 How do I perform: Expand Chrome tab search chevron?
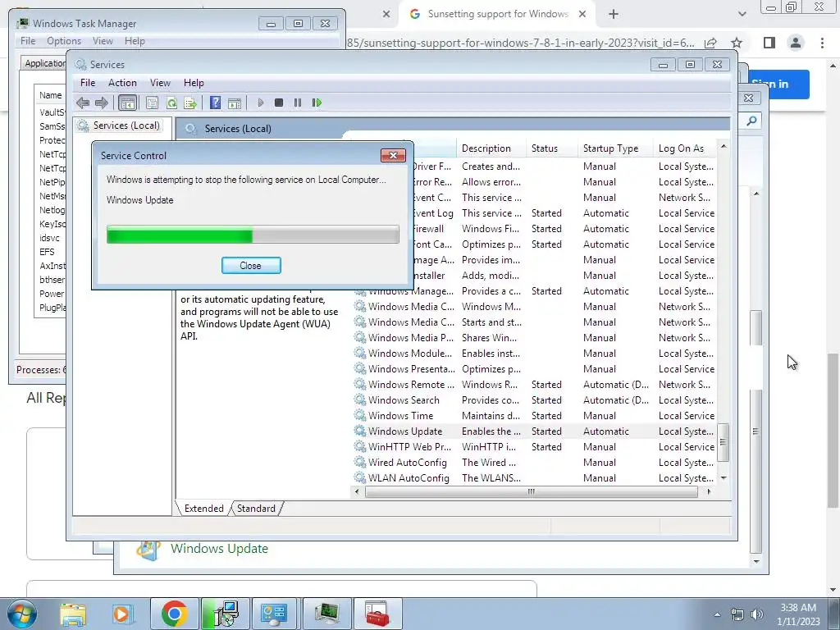[742, 15]
